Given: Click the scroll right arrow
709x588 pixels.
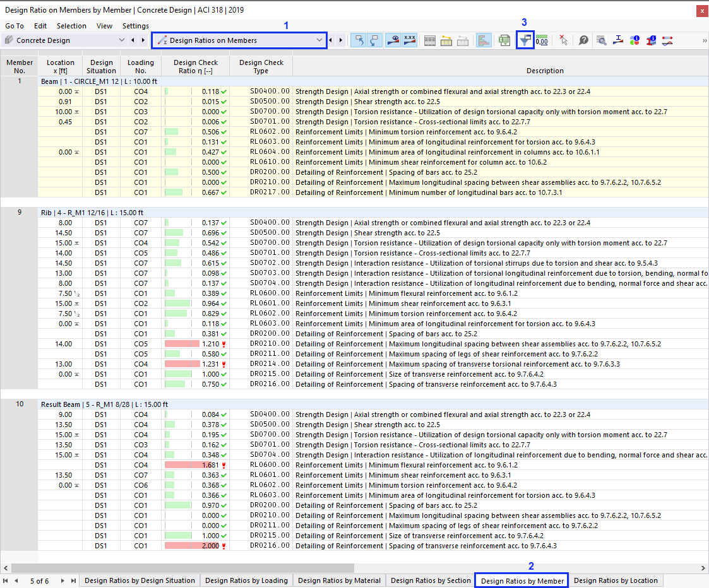Looking at the screenshot, I should (x=703, y=568).
